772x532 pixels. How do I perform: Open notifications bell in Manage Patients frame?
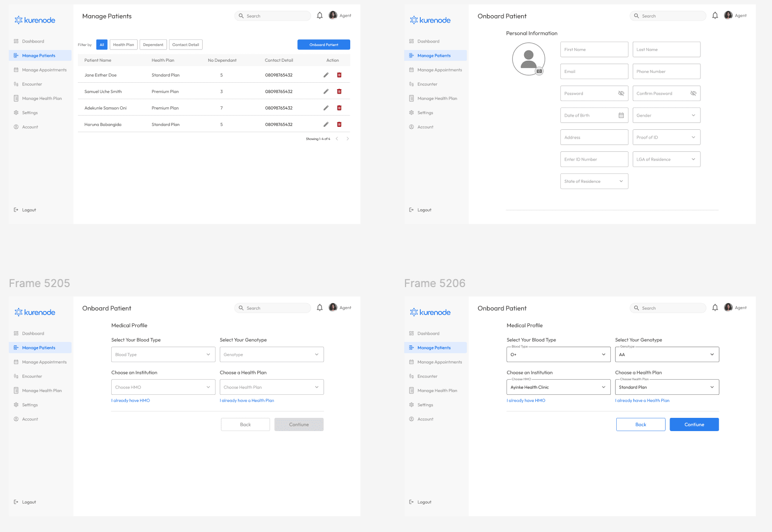[x=320, y=16]
